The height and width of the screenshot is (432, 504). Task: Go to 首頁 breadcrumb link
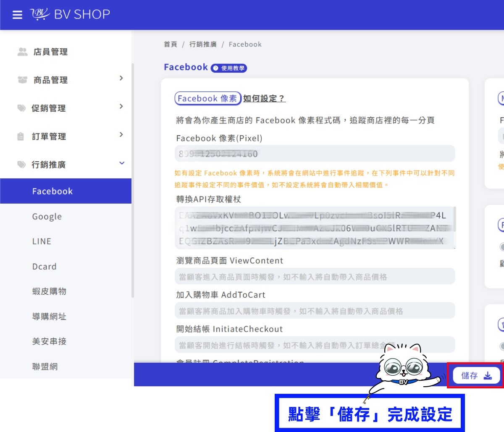click(x=171, y=44)
